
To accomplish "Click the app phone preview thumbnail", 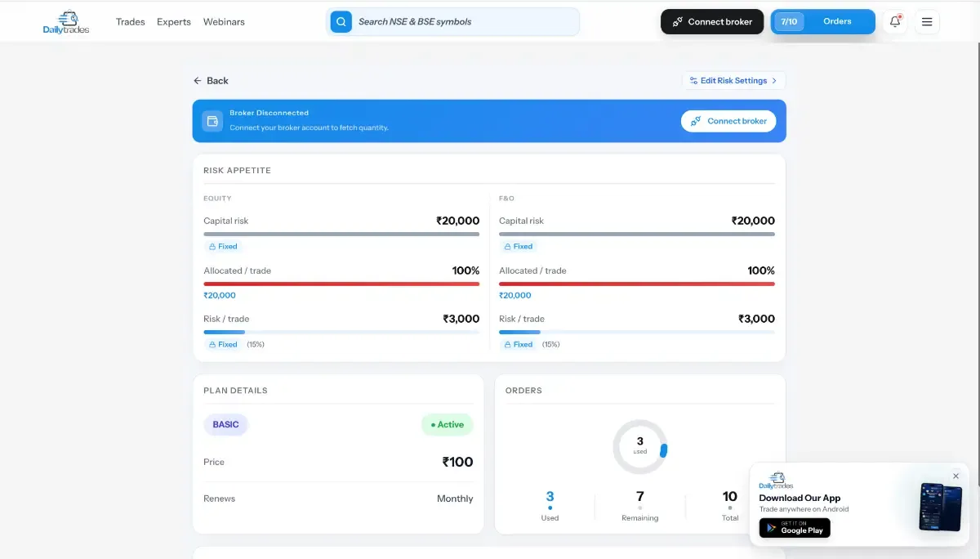I will [941, 507].
